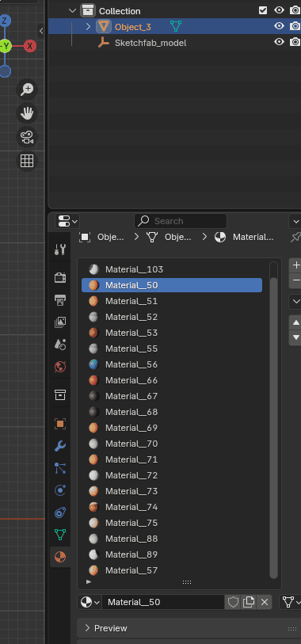
Task: Remove the selected material slot
Action: tap(295, 280)
